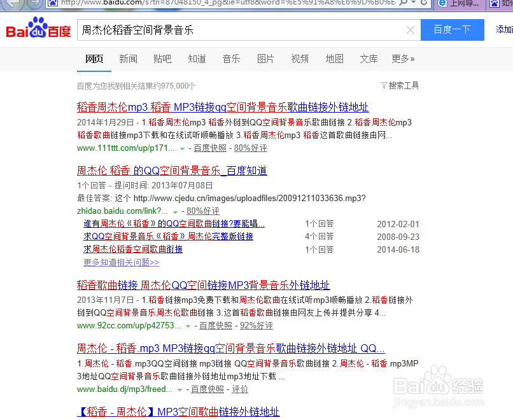The height and width of the screenshot is (420, 513).
Task: Select the 新闻 tab
Action: click(x=129, y=59)
